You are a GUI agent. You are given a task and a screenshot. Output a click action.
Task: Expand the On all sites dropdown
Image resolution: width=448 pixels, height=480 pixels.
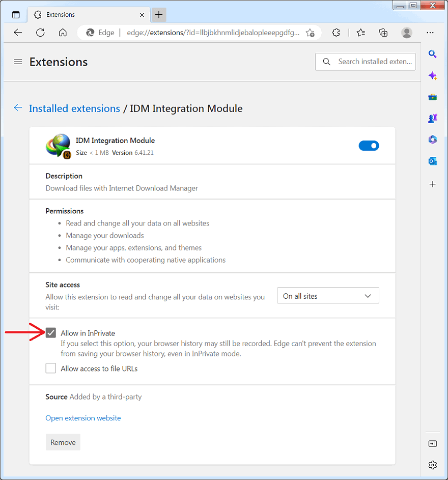tap(328, 295)
